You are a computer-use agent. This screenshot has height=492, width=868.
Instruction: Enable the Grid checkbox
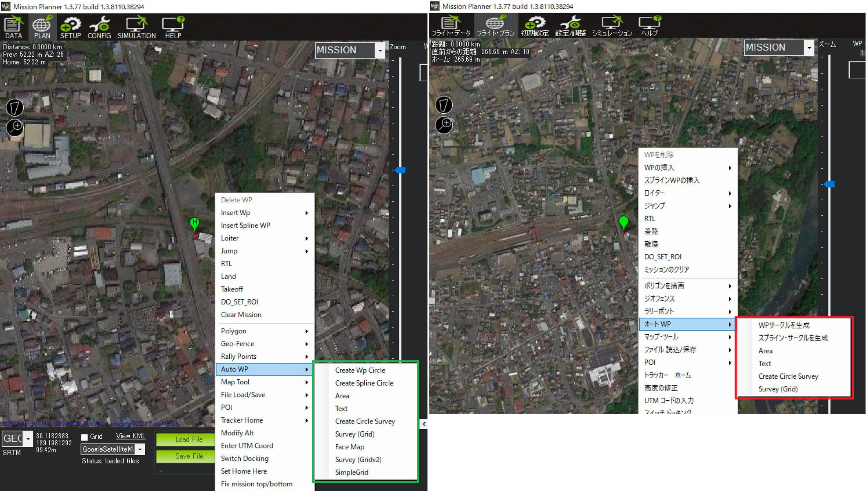pyautogui.click(x=84, y=437)
